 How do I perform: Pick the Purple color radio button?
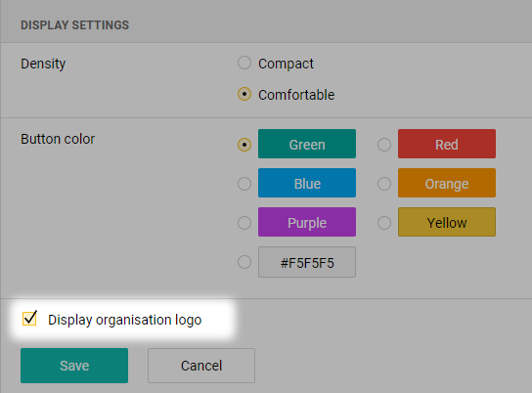(x=244, y=223)
